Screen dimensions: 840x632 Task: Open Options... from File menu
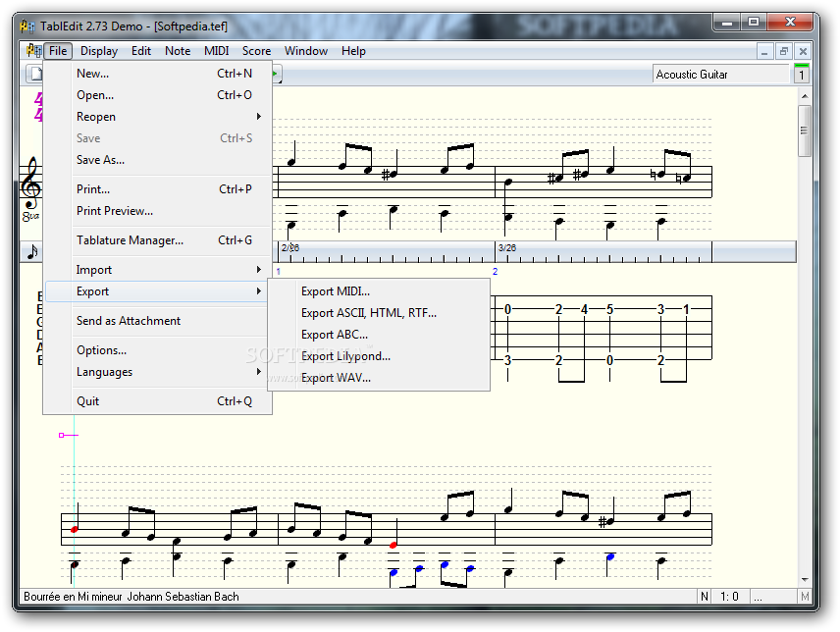(x=157, y=349)
